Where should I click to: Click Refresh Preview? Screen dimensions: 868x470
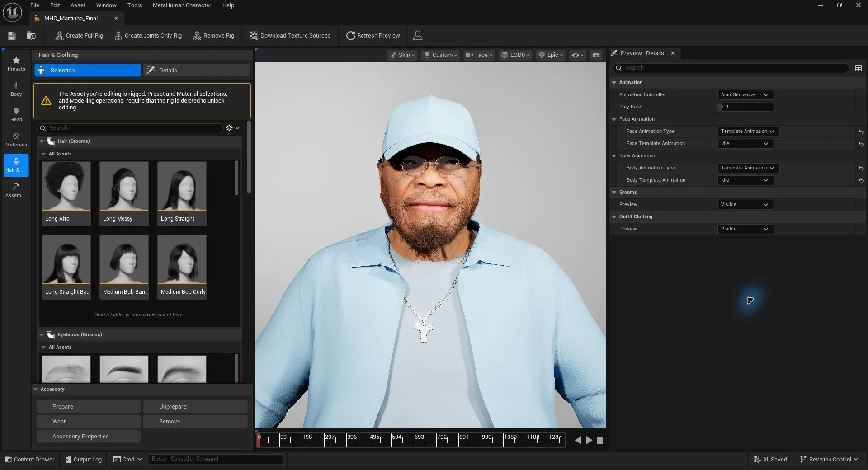373,36
